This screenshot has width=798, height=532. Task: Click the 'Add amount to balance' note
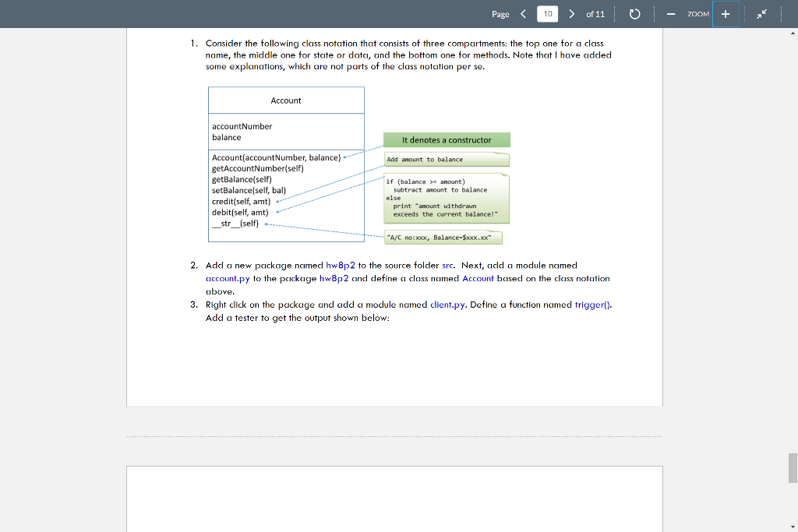tap(447, 158)
